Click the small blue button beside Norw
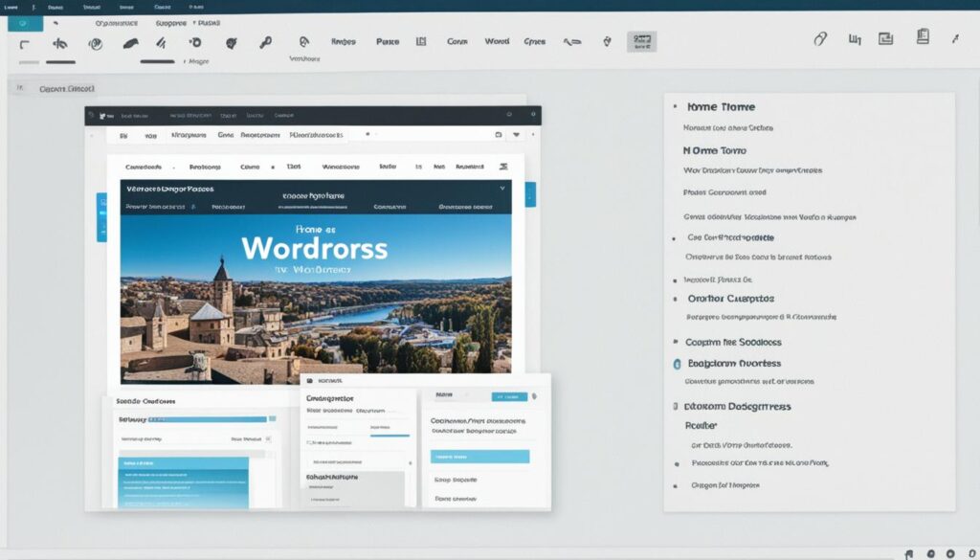Viewport: 980px width, 560px height. point(509,397)
